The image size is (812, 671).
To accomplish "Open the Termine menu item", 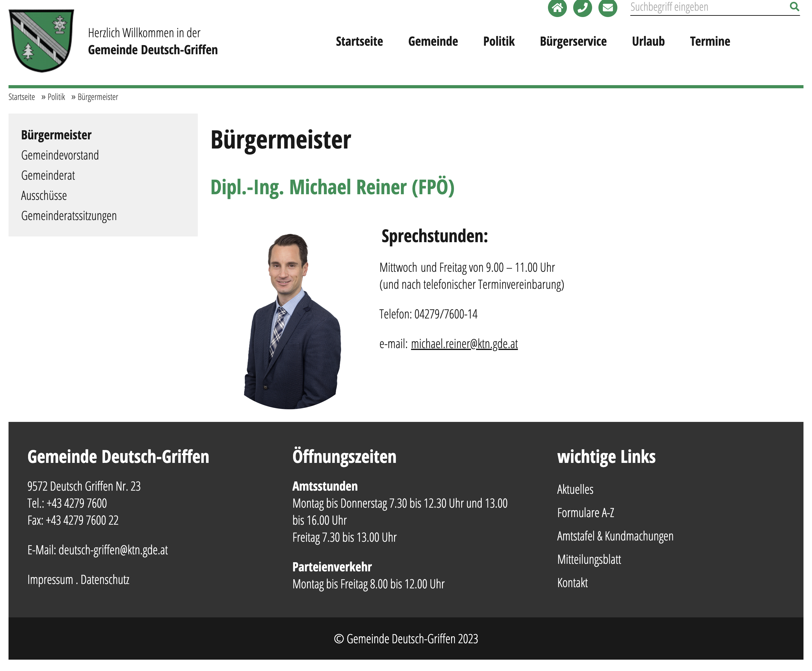I will [x=710, y=41].
